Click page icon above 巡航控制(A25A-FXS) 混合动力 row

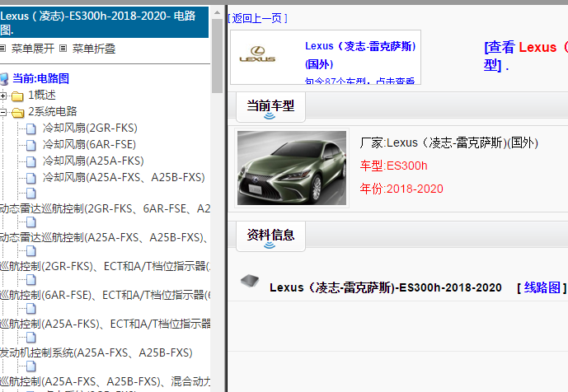pyautogui.click(x=31, y=366)
